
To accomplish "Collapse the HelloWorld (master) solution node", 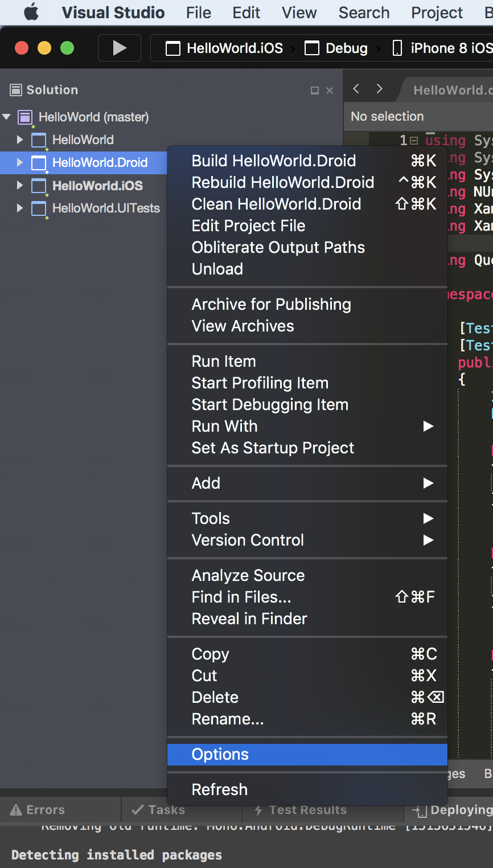I will coord(7,117).
